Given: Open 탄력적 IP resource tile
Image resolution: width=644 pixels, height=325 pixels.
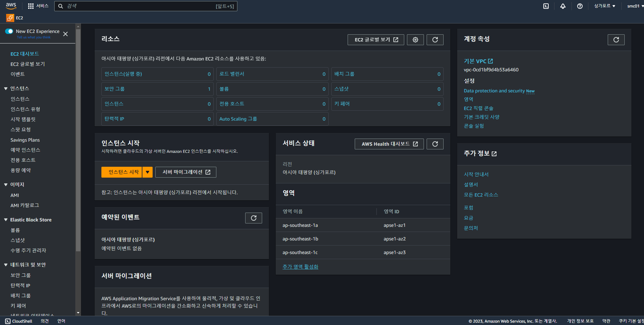Looking at the screenshot, I should (157, 119).
